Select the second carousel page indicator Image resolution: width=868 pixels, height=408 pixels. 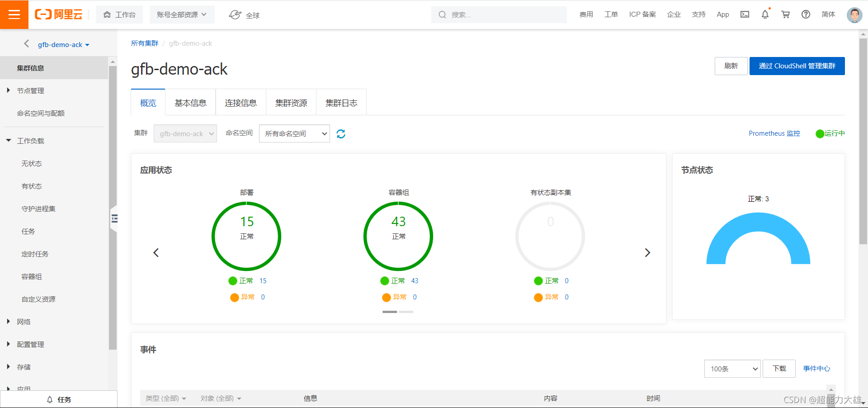pos(406,312)
